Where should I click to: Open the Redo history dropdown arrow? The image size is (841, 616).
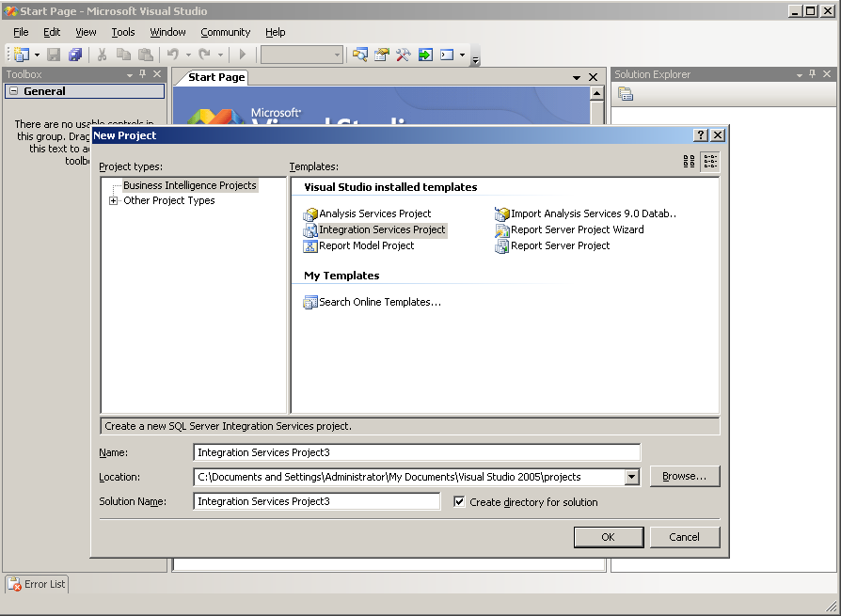click(220, 55)
